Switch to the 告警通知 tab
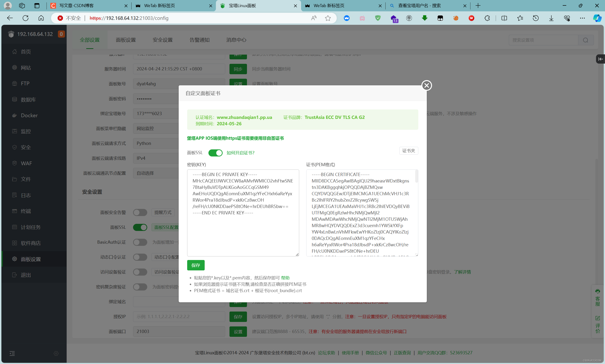605x364 pixels. [x=199, y=40]
